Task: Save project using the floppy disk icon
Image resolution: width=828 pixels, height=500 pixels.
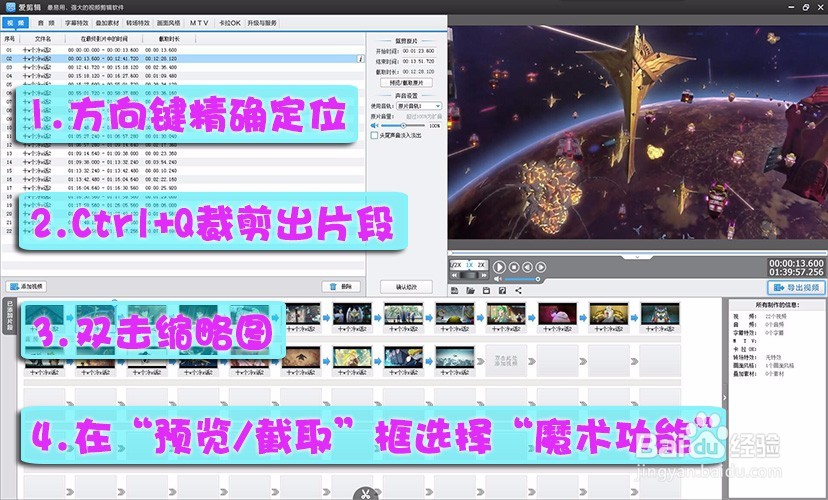Action: tap(486, 290)
